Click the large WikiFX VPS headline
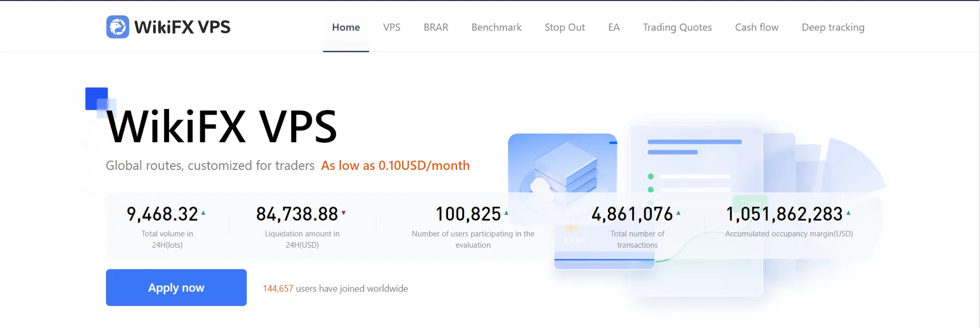The image size is (980, 328). [x=222, y=126]
